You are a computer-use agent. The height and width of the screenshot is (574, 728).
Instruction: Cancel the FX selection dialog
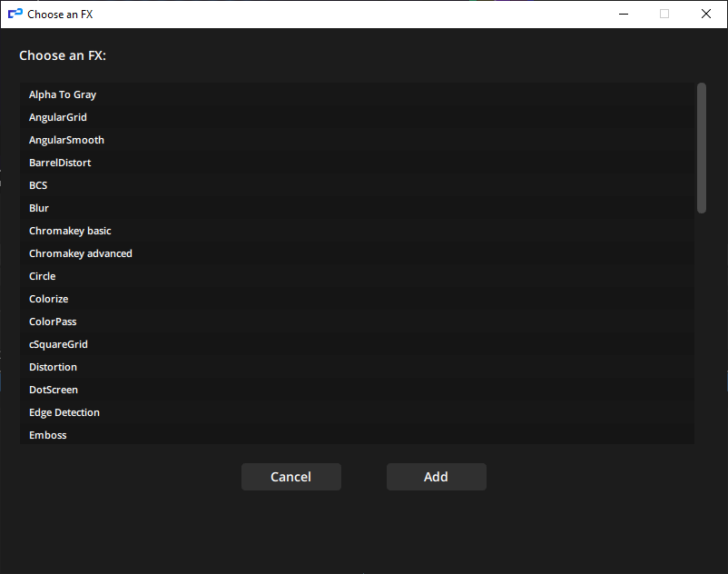[291, 477]
